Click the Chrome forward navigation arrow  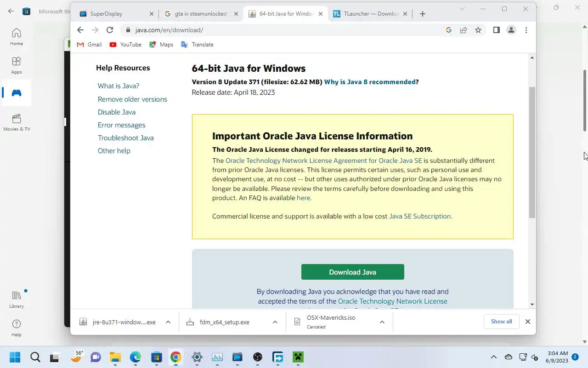point(95,30)
